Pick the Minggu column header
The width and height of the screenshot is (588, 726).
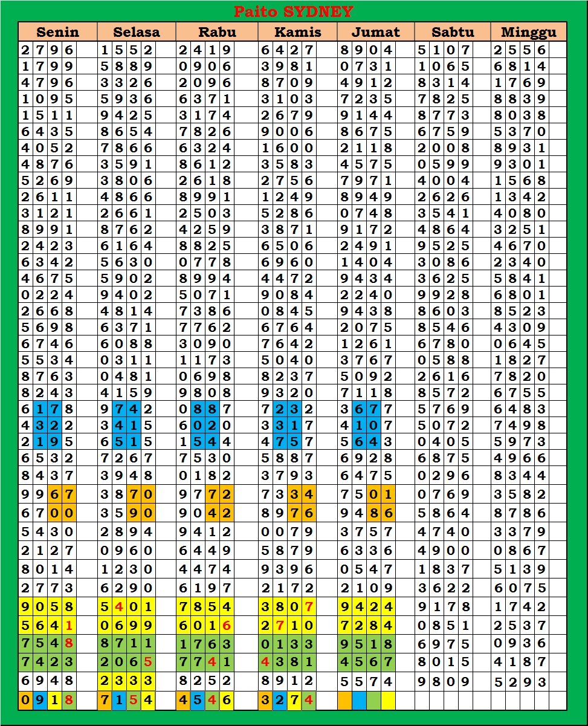point(529,32)
